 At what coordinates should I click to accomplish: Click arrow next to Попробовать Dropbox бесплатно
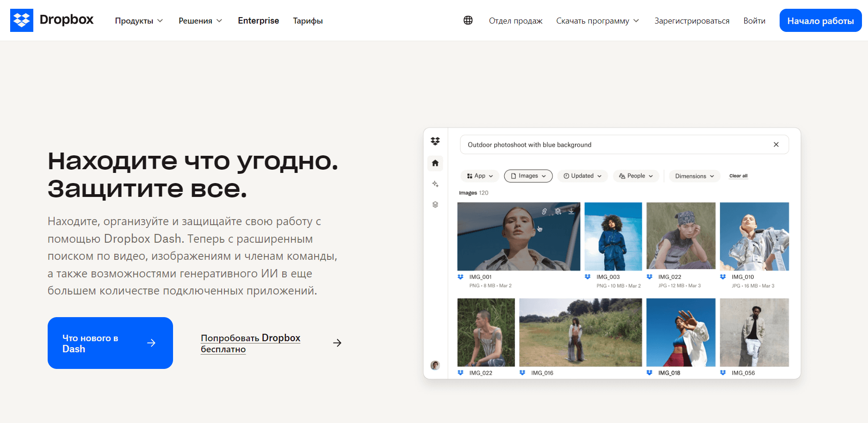[x=337, y=343]
